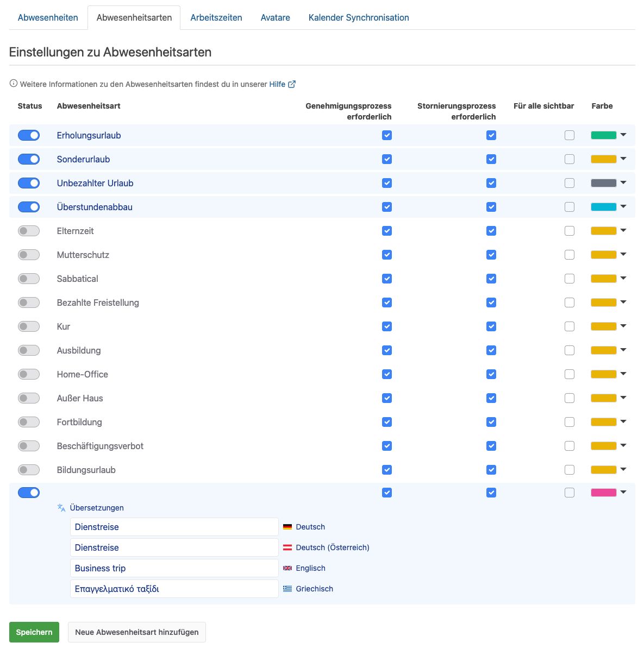644x649 pixels.
Task: Expand color dropdown arrow for Unbezahlter Urlaub
Action: pyautogui.click(x=623, y=182)
